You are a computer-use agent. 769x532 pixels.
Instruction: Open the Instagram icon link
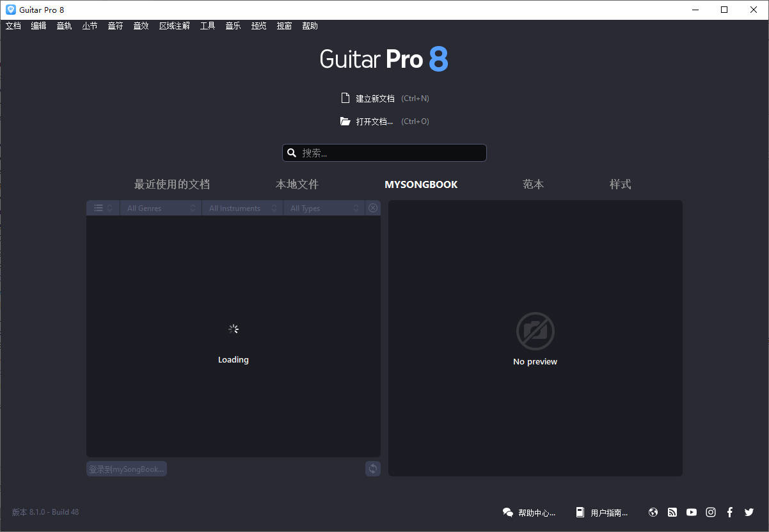pos(711,512)
